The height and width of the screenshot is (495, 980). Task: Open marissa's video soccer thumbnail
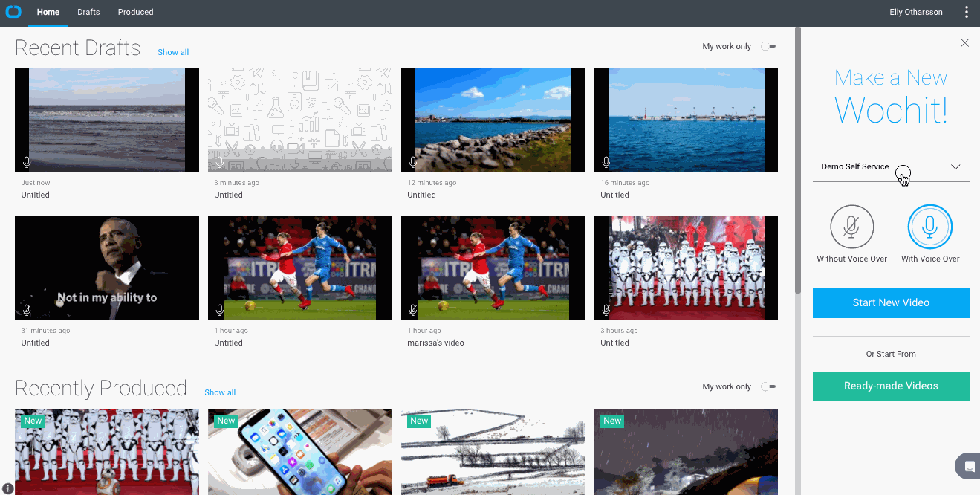pyautogui.click(x=493, y=268)
